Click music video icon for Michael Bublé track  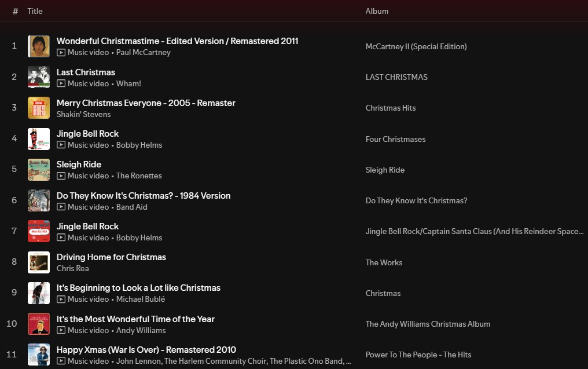click(x=61, y=299)
